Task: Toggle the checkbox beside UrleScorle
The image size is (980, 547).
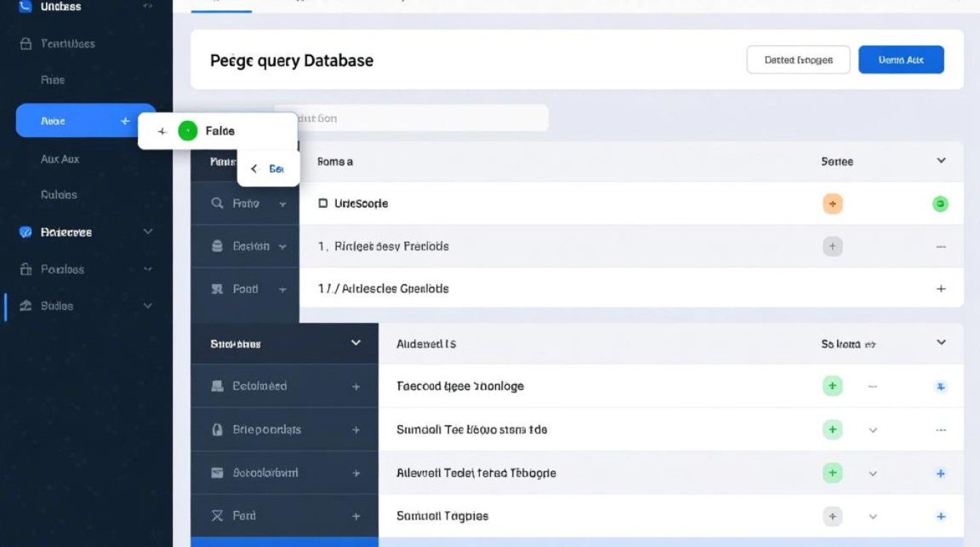Action: coord(323,203)
